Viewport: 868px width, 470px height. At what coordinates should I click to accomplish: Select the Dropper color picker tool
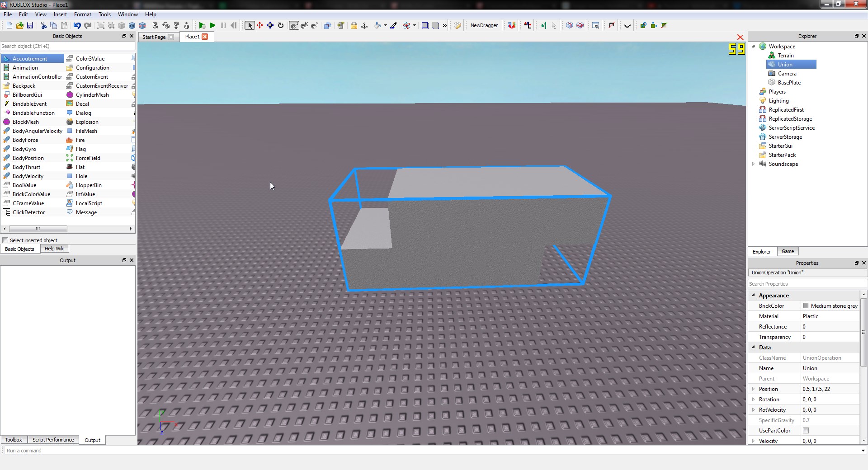(x=393, y=25)
